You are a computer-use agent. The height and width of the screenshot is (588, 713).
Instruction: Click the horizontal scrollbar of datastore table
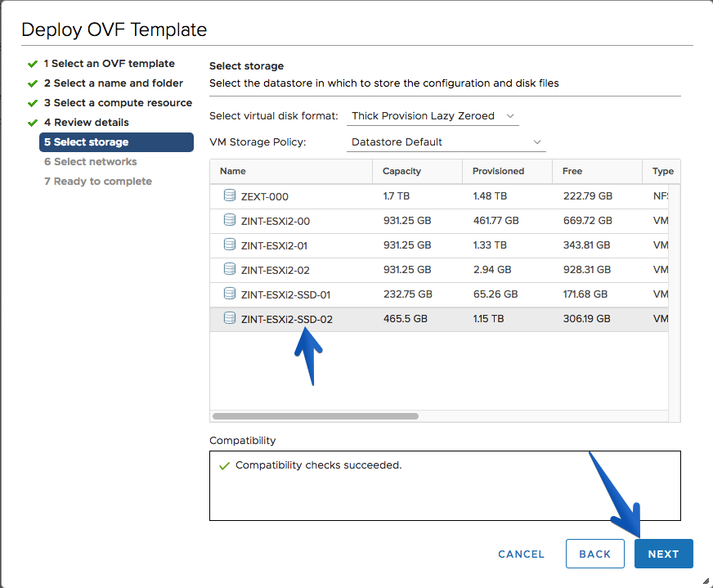316,416
